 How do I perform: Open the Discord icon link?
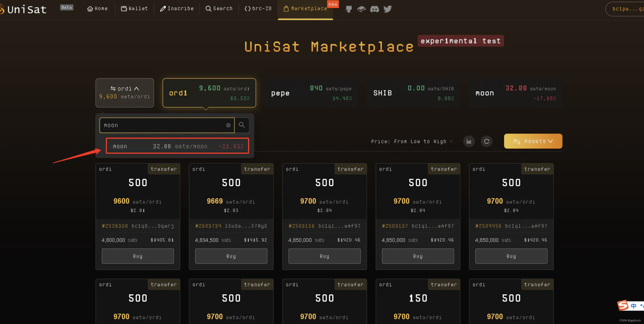374,9
